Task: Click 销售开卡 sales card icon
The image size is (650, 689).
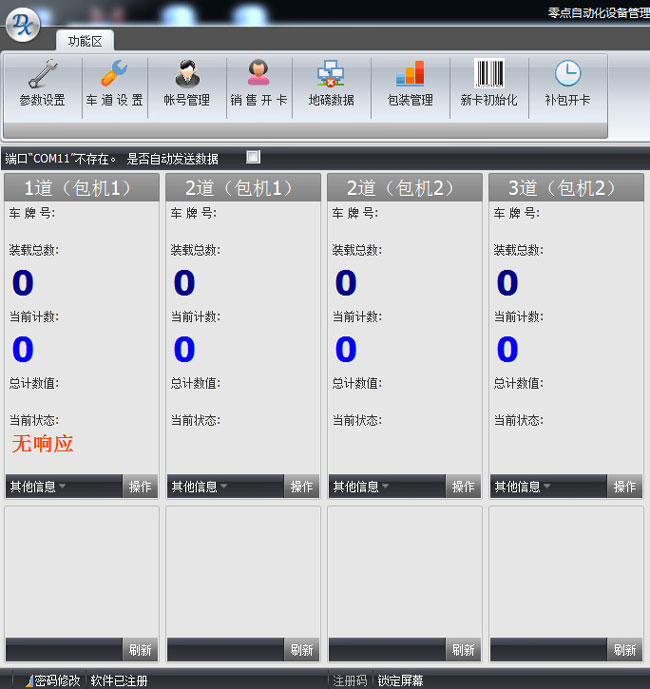Action: pyautogui.click(x=259, y=75)
